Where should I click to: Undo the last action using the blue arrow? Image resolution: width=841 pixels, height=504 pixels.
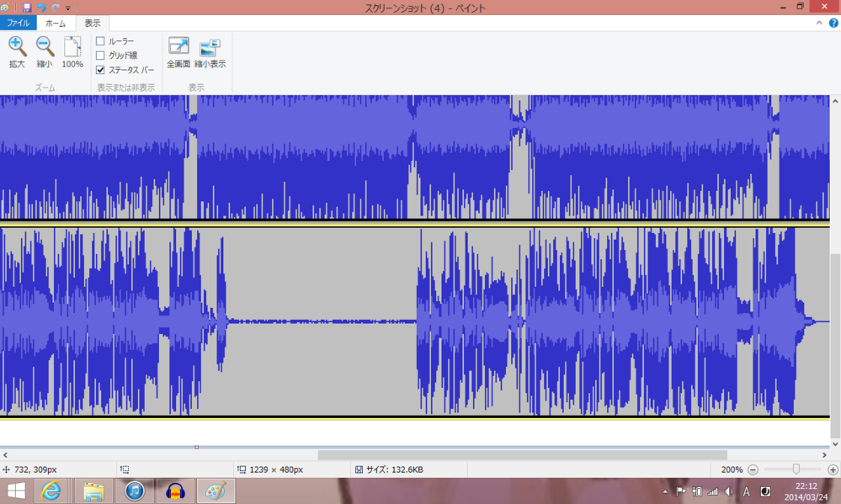click(x=41, y=8)
